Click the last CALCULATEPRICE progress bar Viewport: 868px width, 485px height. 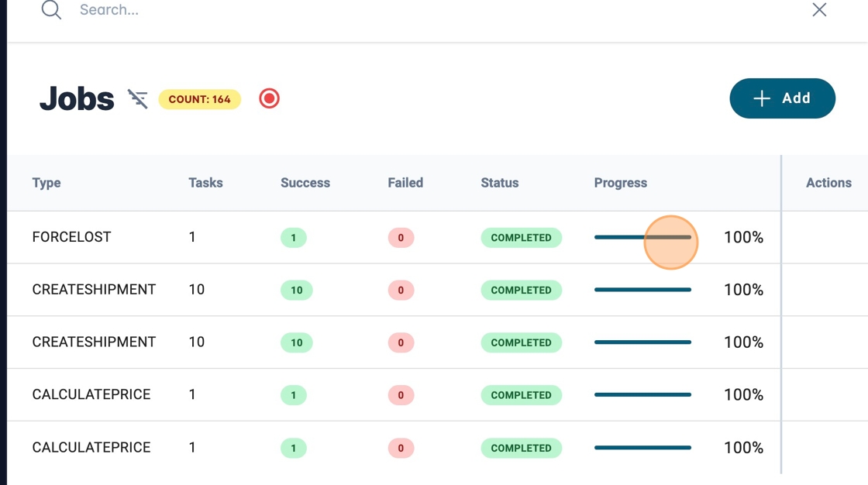point(642,448)
